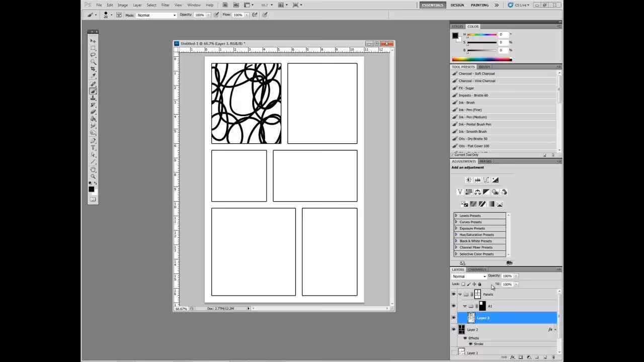Enable the Lock transparent pixels option
The image size is (644, 362).
click(x=463, y=283)
